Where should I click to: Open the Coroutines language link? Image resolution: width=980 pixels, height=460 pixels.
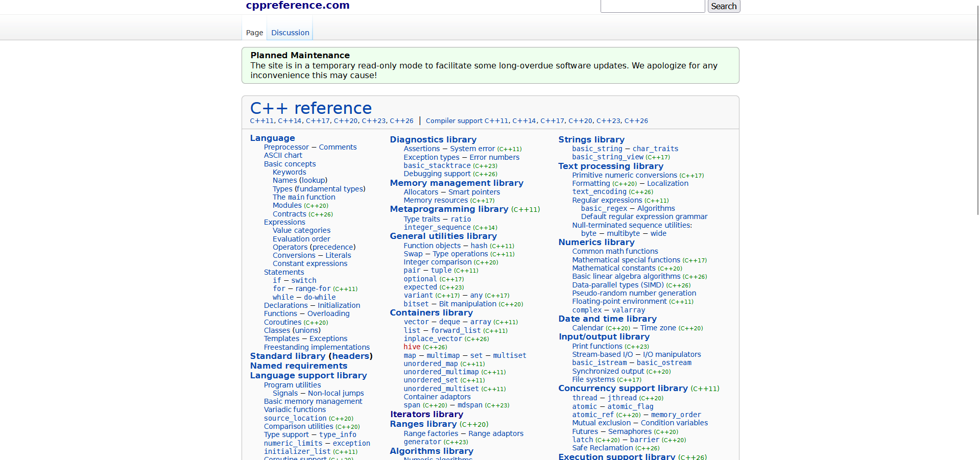(282, 323)
